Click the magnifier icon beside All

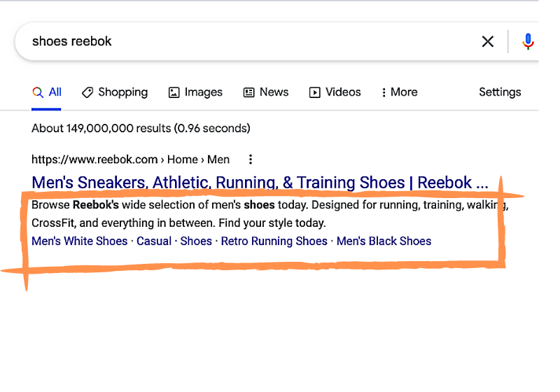[x=38, y=92]
